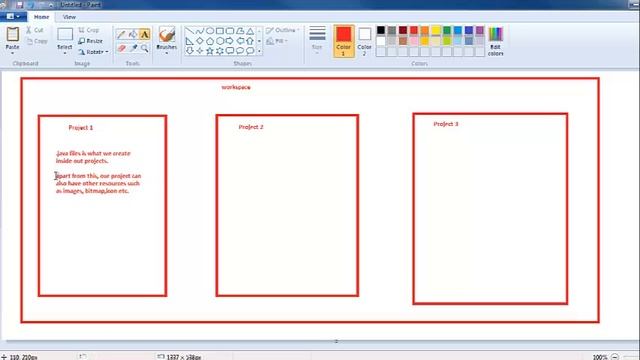Click the Paste clipboard icon
The width and height of the screenshot is (640, 360).
point(12,34)
